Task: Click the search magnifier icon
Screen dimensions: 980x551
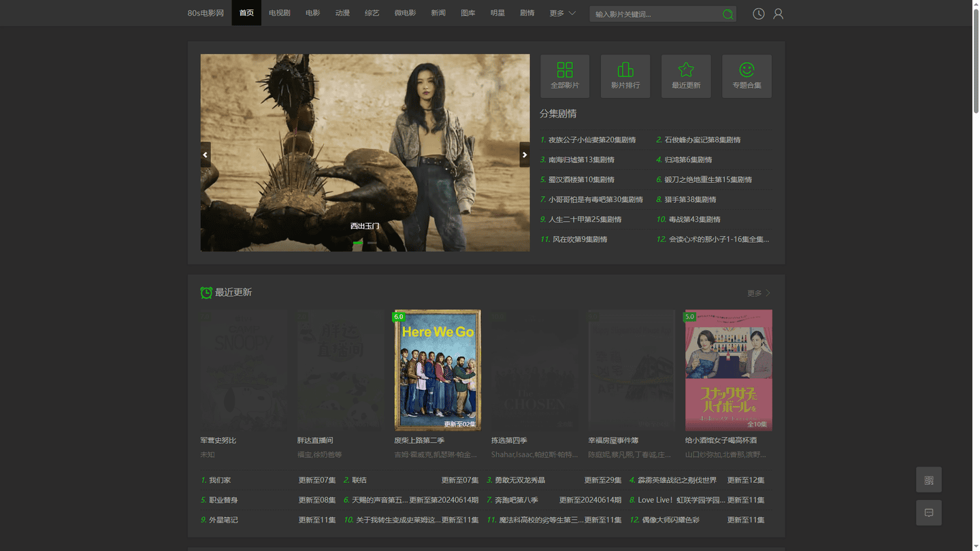Action: [728, 14]
